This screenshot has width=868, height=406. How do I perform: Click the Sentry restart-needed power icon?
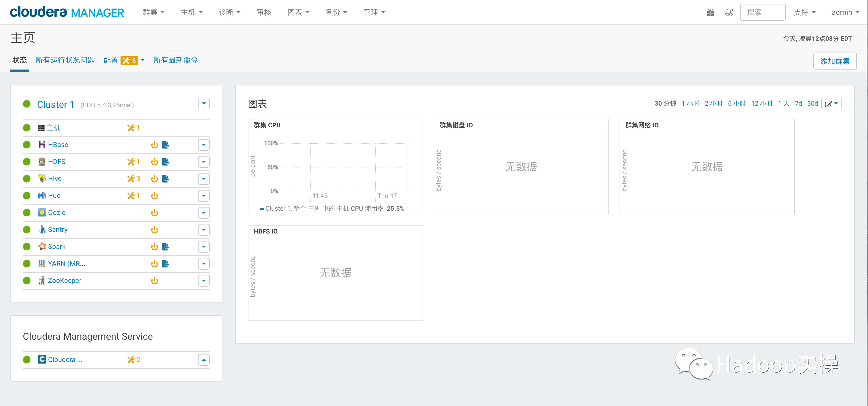coord(154,230)
